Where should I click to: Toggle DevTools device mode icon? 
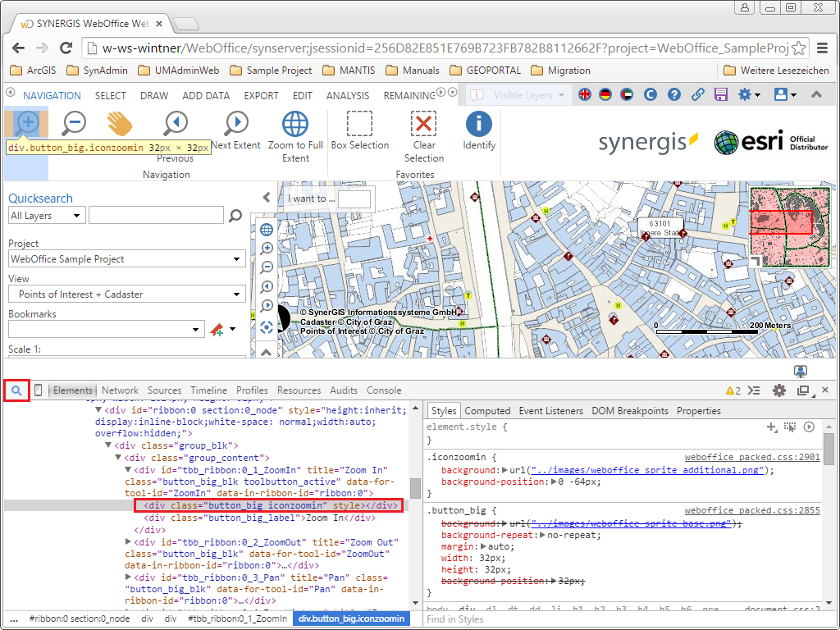tap(38, 390)
